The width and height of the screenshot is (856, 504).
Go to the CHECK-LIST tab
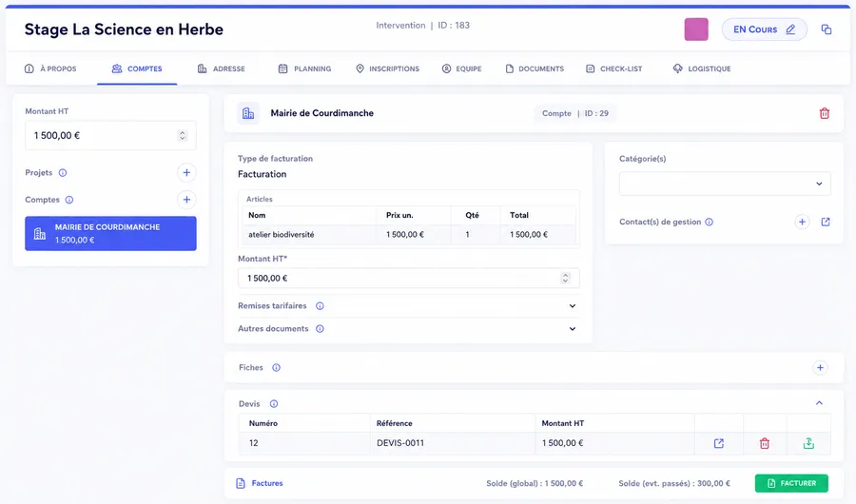click(614, 68)
